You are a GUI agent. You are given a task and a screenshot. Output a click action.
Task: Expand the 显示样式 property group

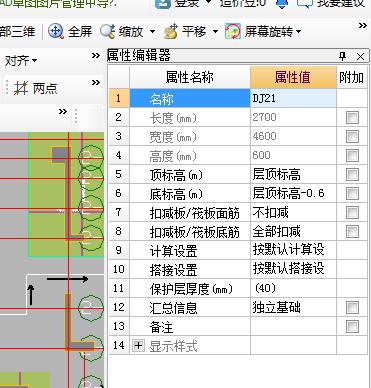[138, 345]
